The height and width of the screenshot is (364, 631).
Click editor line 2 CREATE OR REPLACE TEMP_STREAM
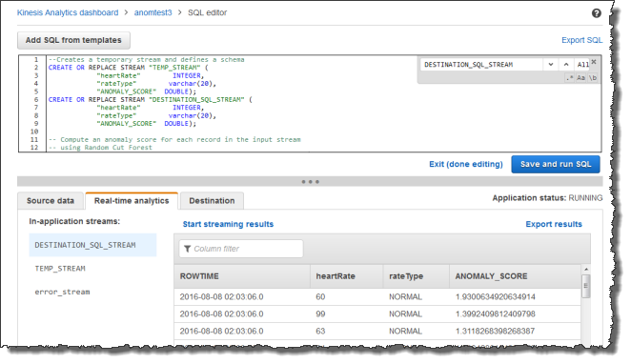(129, 68)
